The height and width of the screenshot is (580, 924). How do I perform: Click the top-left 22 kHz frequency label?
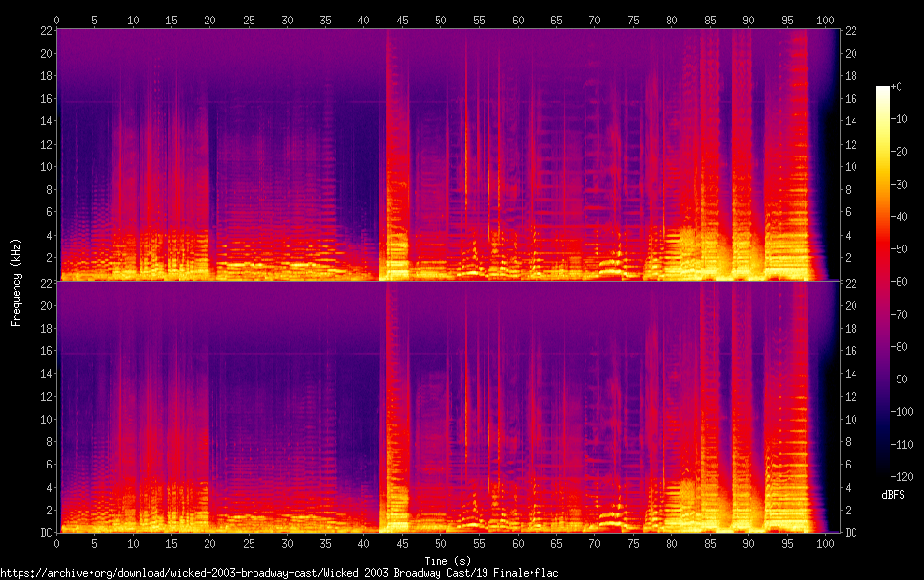(x=44, y=31)
